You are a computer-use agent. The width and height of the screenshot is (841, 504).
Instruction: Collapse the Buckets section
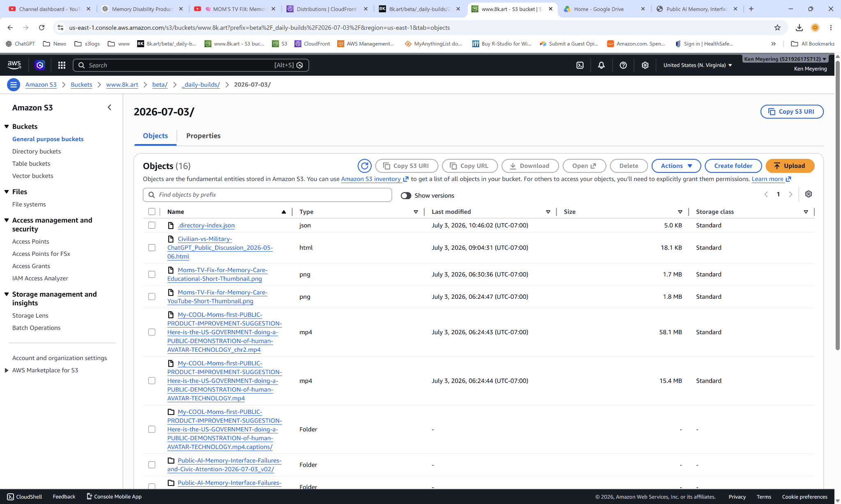[7, 126]
